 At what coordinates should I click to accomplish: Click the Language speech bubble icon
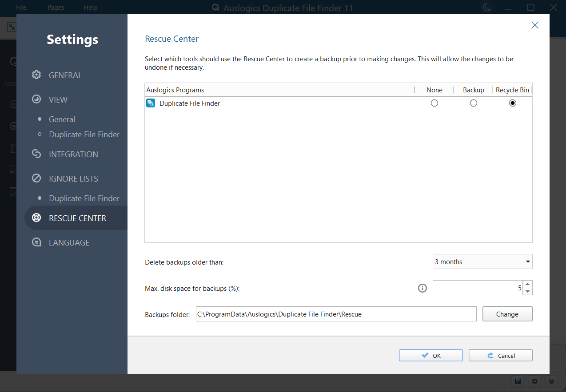tap(36, 242)
